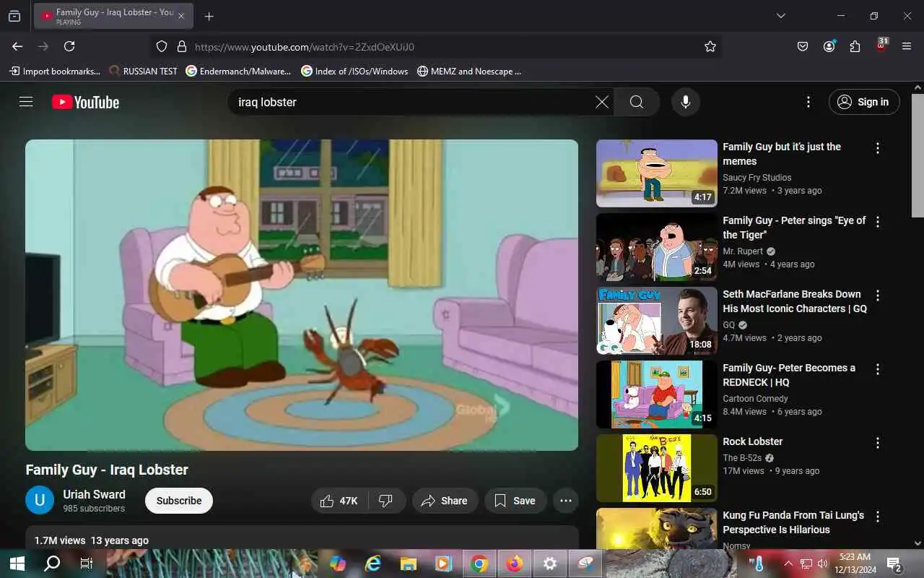Open Import bookmarks bookmark
This screenshot has height=578, width=924.
pyautogui.click(x=55, y=71)
